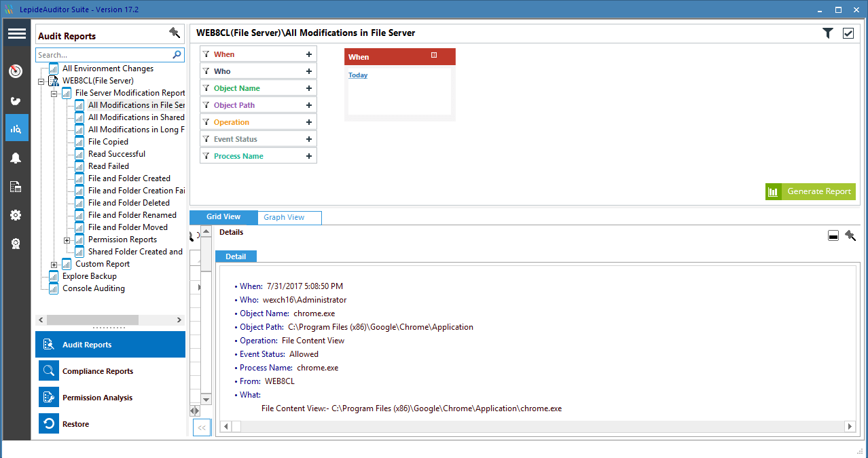Expand the Custom Report node
The image size is (868, 458).
[54, 264]
